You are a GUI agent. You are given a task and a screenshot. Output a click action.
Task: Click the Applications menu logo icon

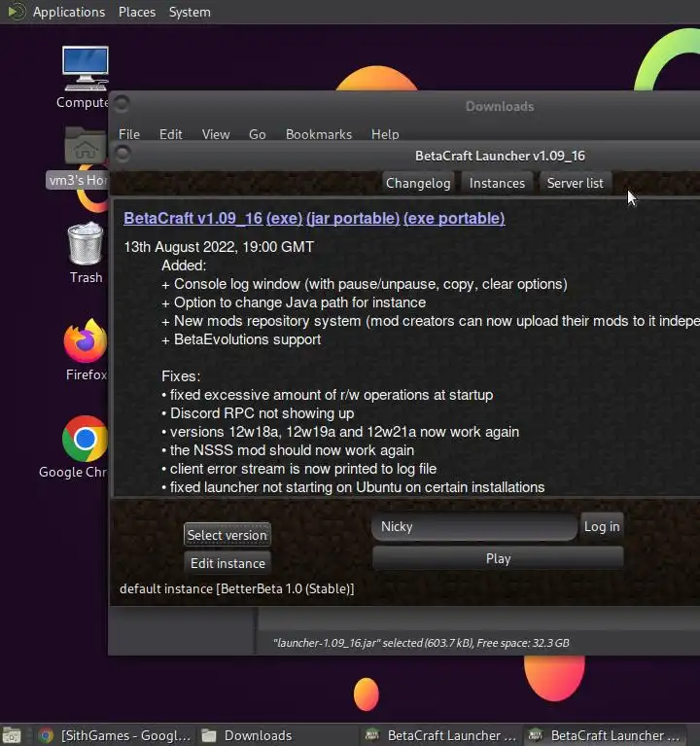click(17, 12)
